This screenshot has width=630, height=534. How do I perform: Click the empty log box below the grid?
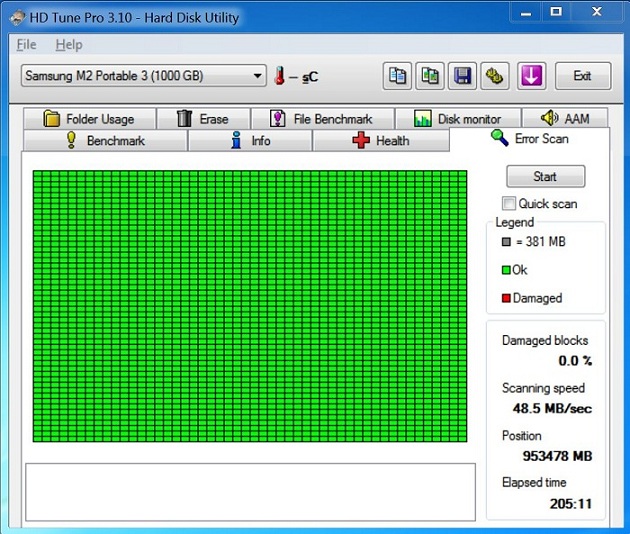(250, 491)
